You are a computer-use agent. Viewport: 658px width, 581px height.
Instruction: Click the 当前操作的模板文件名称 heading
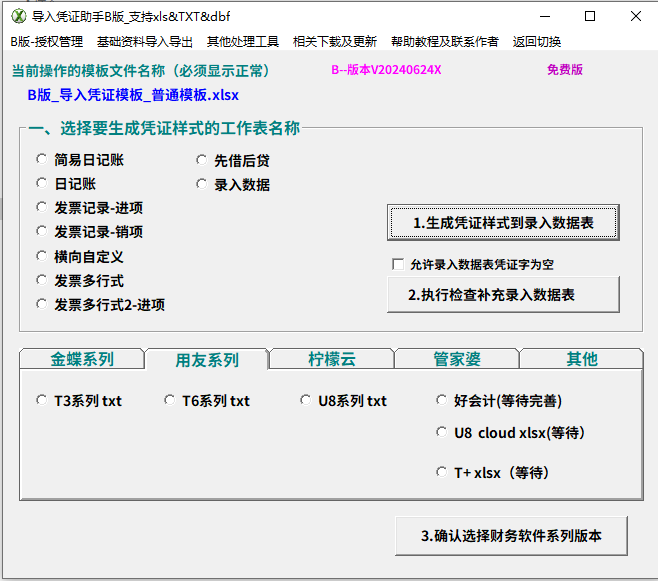pyautogui.click(x=141, y=70)
